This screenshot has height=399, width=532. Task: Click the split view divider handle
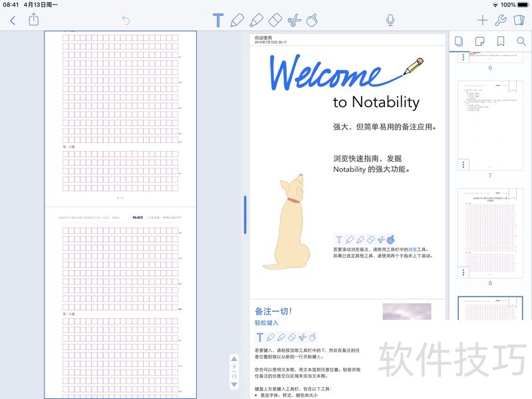pos(245,215)
